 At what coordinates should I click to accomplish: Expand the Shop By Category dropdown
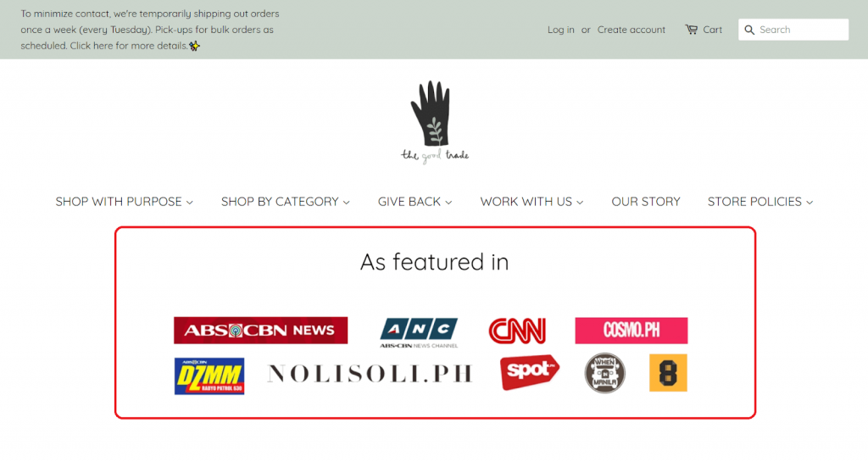click(285, 202)
